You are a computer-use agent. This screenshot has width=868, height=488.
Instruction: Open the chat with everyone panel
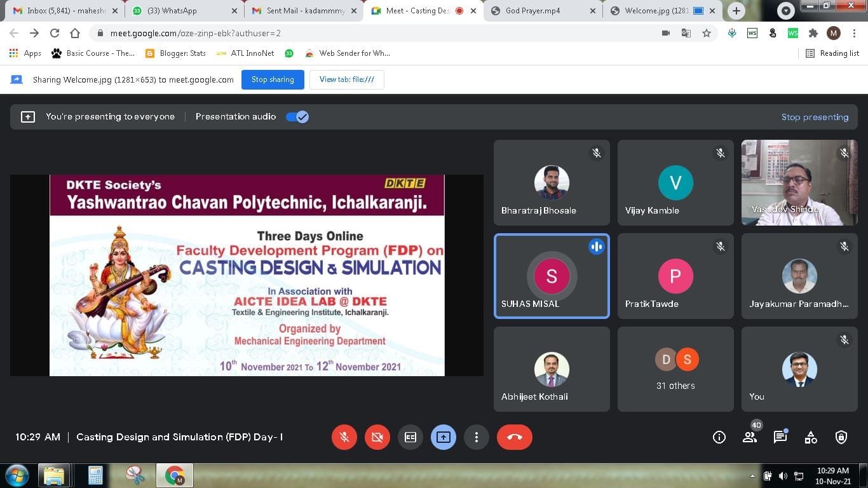(780, 437)
